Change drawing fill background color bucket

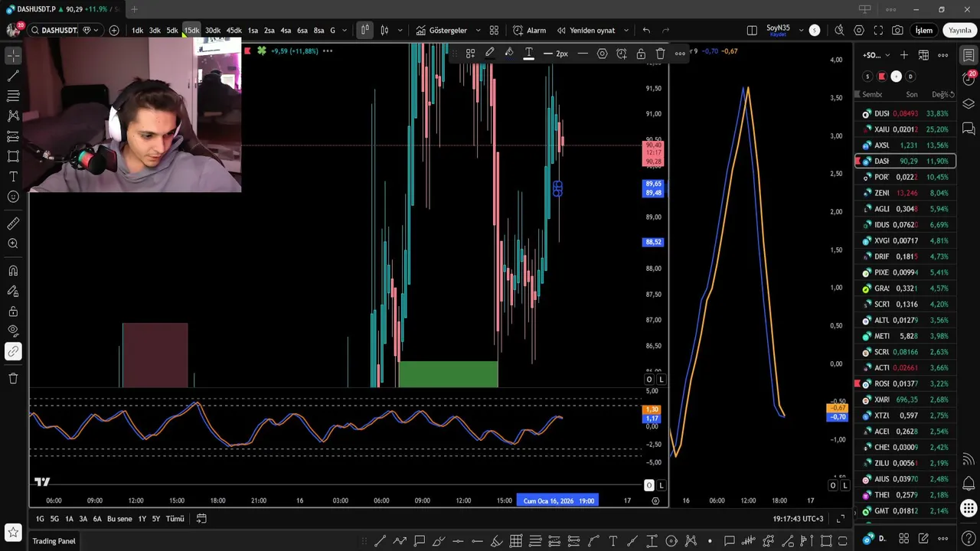click(x=508, y=53)
